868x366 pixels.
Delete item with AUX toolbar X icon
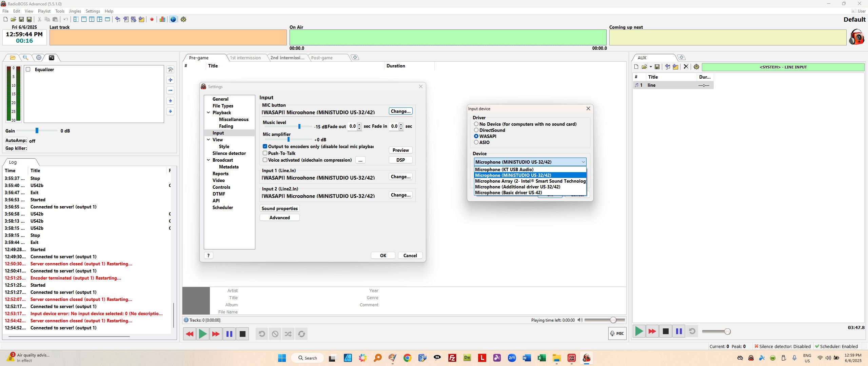pyautogui.click(x=686, y=67)
